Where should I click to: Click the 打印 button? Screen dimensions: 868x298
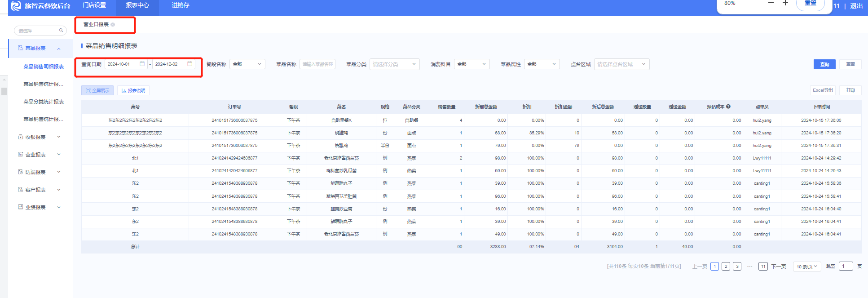point(850,90)
